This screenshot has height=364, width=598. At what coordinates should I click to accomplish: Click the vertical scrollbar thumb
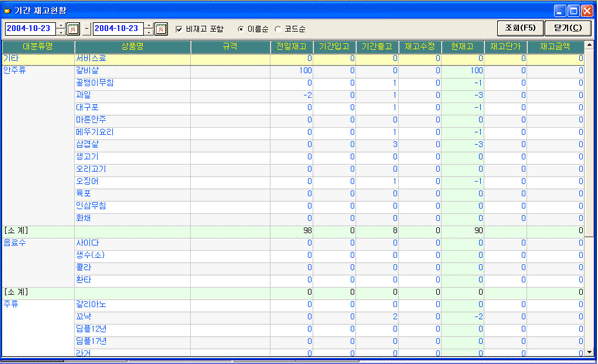point(590,143)
